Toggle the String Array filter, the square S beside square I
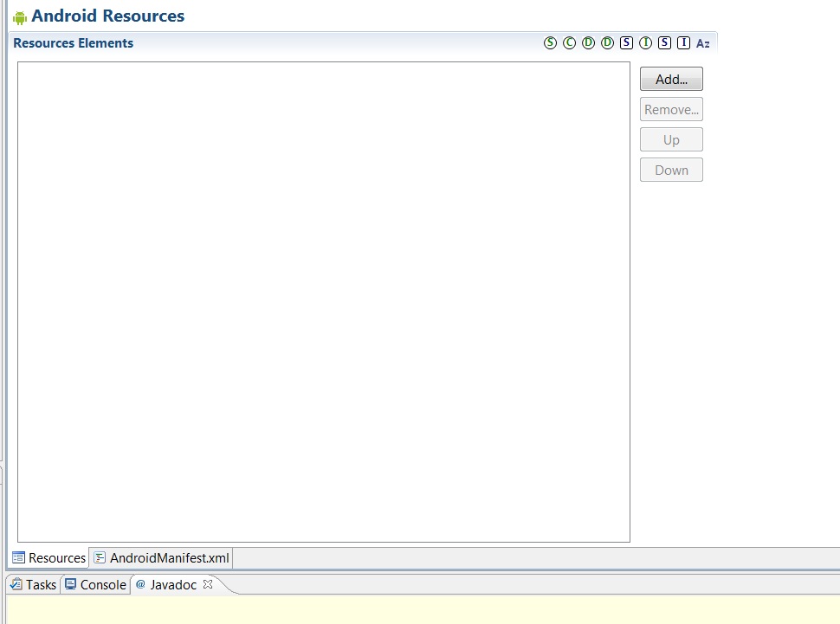Viewport: 840px width, 624px height. pyautogui.click(x=664, y=43)
